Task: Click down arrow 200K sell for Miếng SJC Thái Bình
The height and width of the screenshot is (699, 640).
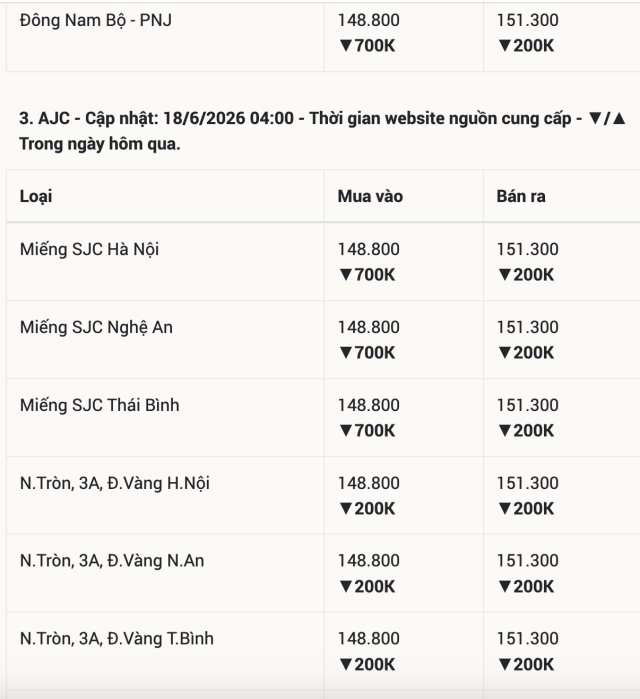Action: click(526, 431)
